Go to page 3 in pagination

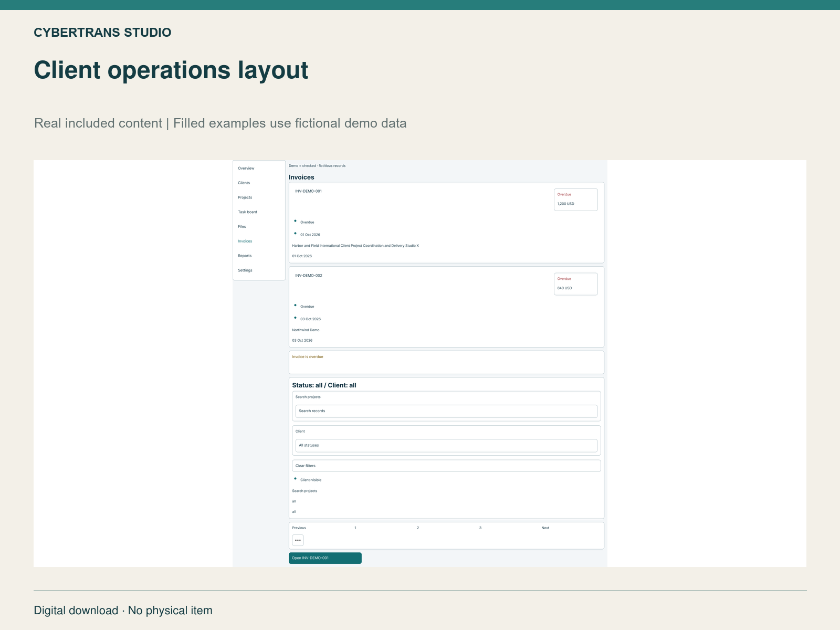[480, 528]
